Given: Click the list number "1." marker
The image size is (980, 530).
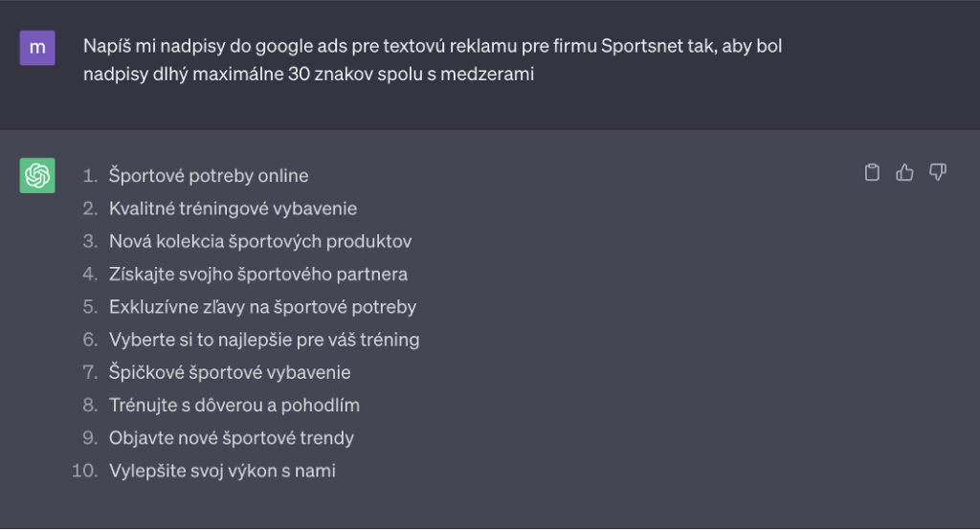Looking at the screenshot, I should [90, 176].
